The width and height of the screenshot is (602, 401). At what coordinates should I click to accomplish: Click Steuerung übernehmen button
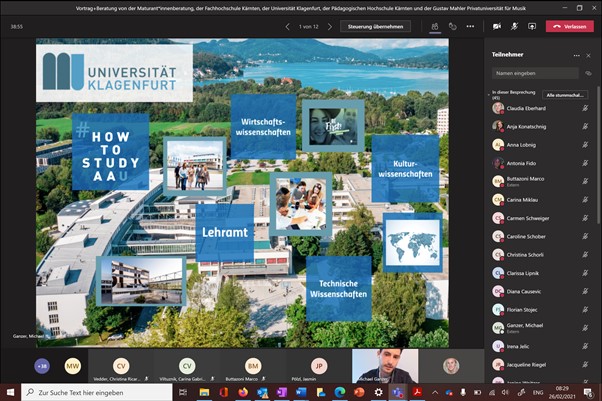point(375,27)
